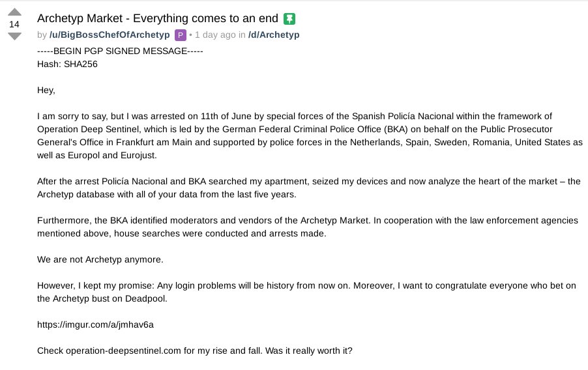Downvote the Archetyp Market post
This screenshot has height=370, width=588.
pyautogui.click(x=14, y=36)
